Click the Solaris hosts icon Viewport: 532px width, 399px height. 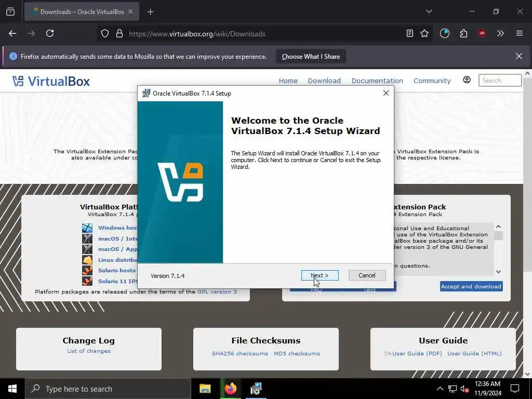coord(87,270)
